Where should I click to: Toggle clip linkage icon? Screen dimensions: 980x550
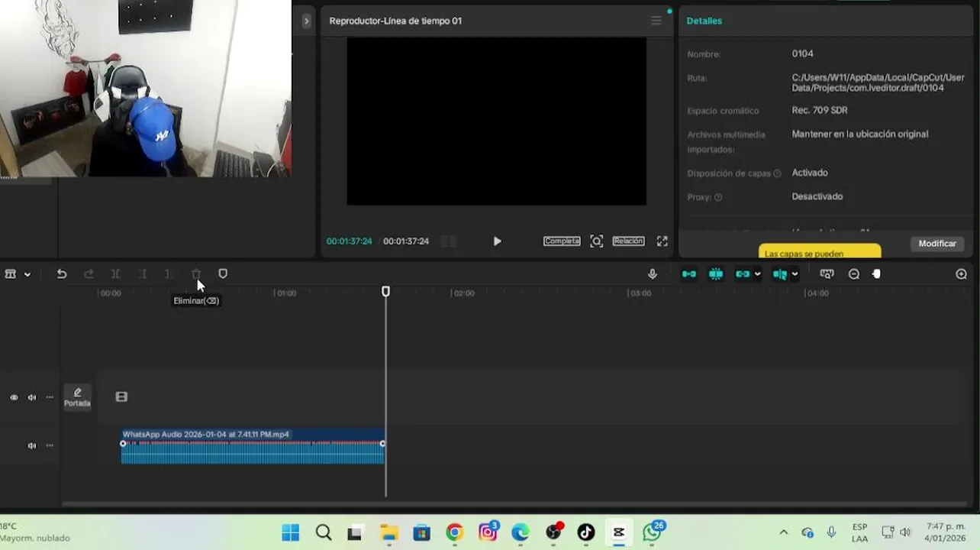coord(743,273)
